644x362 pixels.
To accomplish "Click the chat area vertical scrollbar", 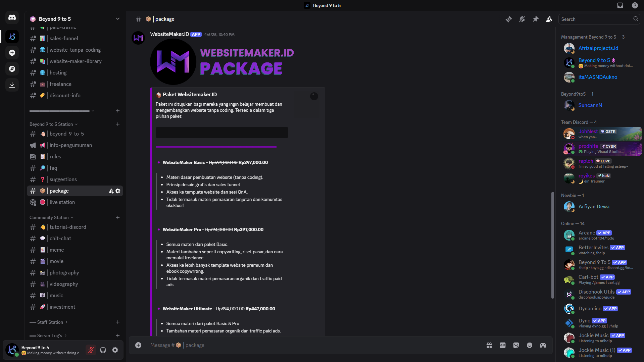I will click(552, 245).
